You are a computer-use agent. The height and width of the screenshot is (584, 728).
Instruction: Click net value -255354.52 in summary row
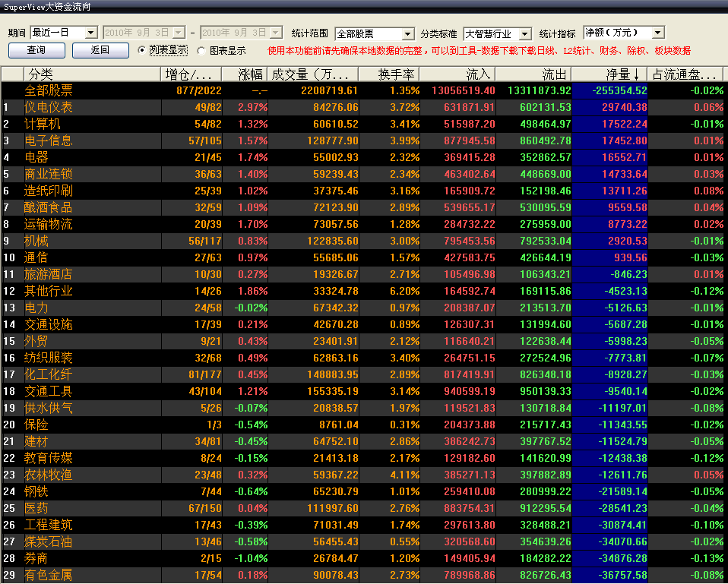pos(619,90)
